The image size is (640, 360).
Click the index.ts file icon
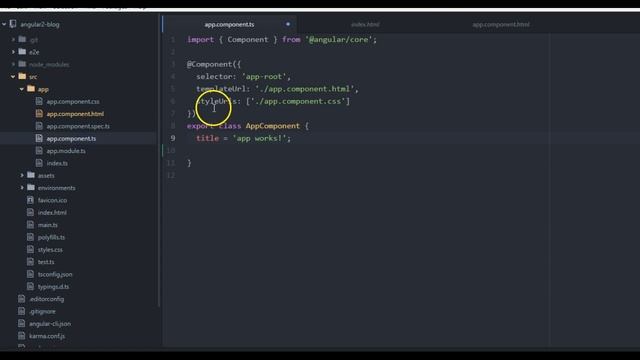click(39, 163)
